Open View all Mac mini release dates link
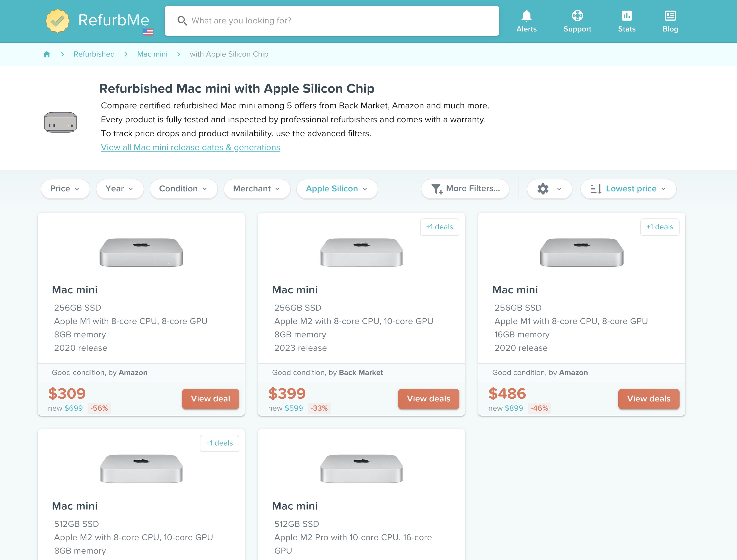This screenshot has height=560, width=737. coord(190,147)
